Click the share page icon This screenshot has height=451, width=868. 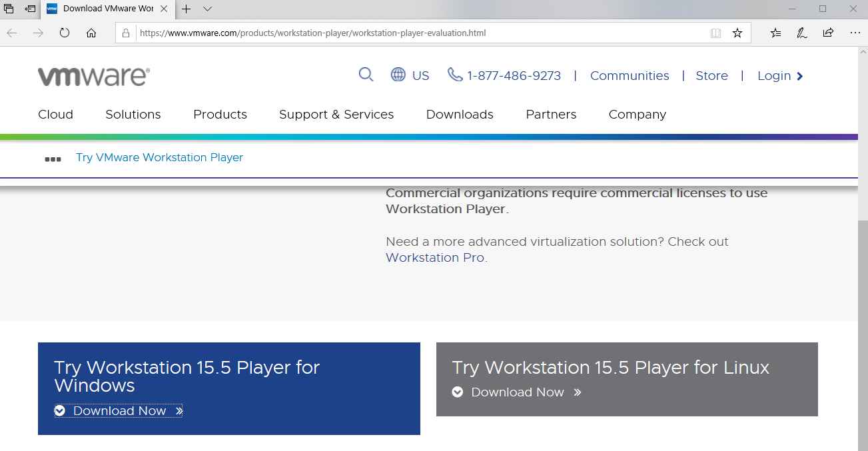point(828,33)
